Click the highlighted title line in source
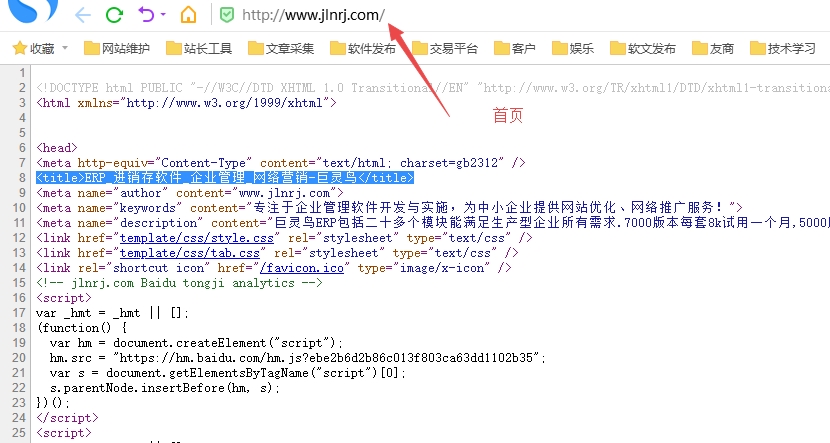 [x=225, y=178]
